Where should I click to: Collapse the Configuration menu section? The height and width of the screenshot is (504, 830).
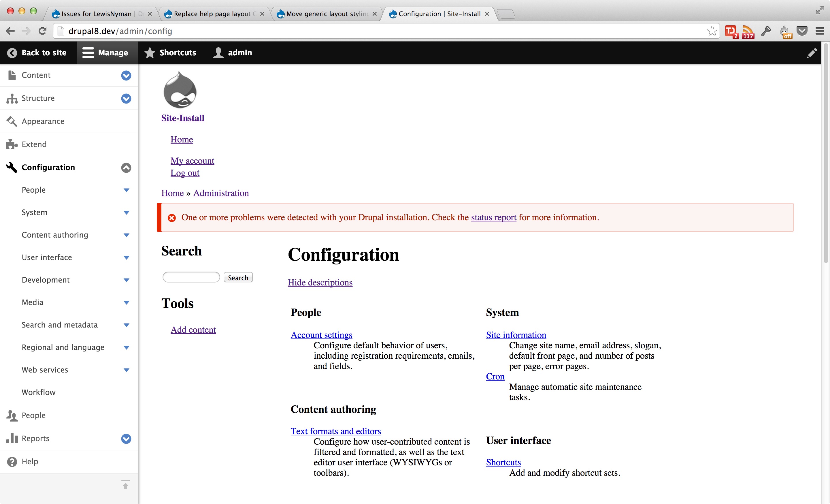point(126,168)
